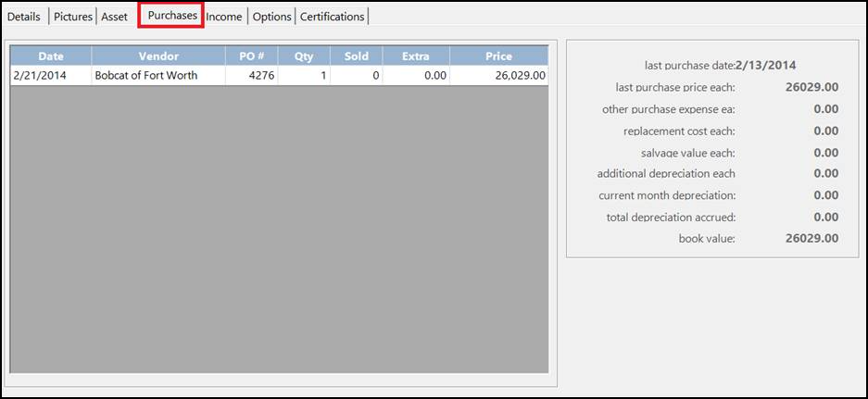Open the Pictures tab

[x=73, y=17]
